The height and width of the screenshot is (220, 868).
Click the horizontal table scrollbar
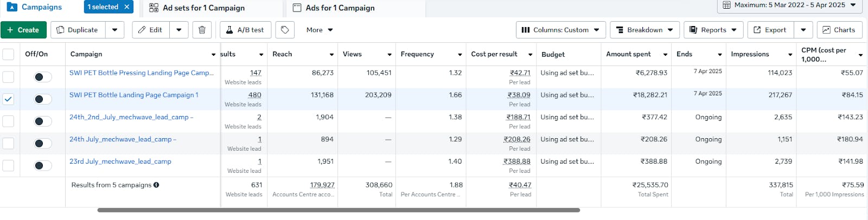(339, 210)
